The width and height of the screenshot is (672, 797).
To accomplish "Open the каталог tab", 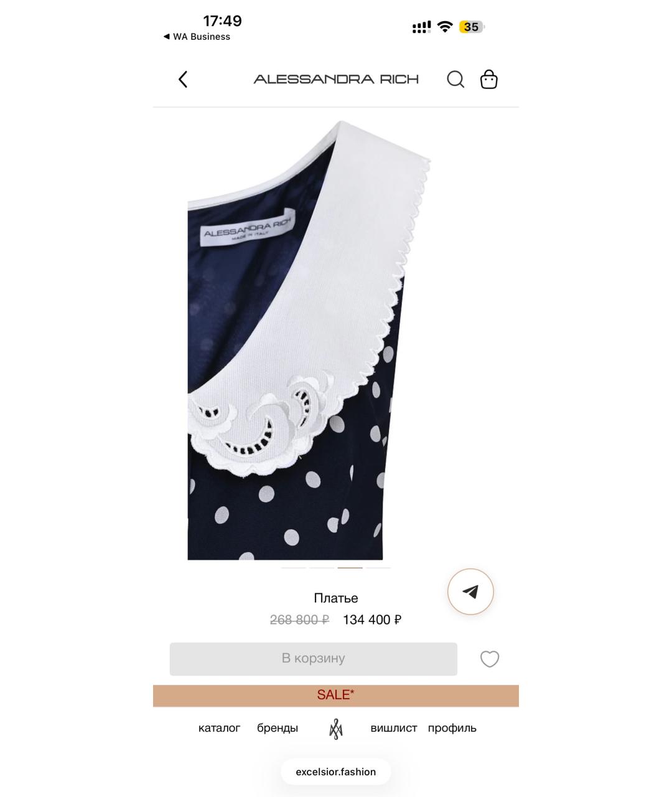I will pos(219,728).
